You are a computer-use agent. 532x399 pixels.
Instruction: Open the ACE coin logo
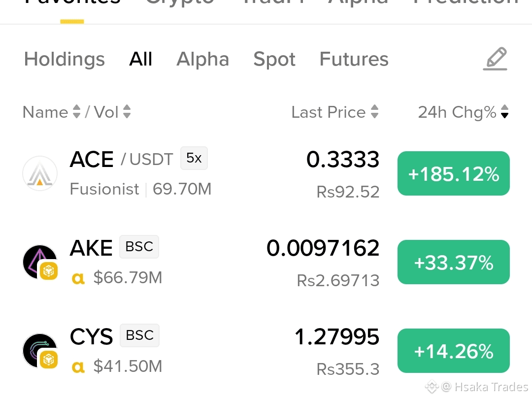[40, 173]
